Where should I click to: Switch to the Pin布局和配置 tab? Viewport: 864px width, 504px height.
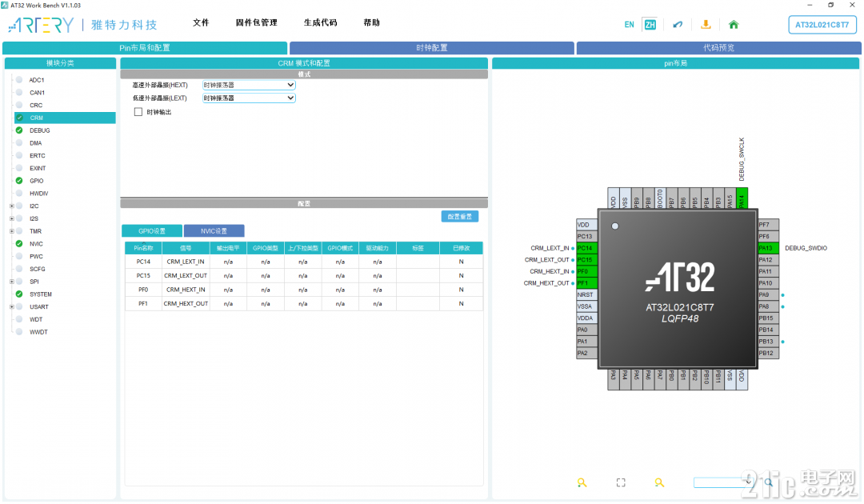145,48
